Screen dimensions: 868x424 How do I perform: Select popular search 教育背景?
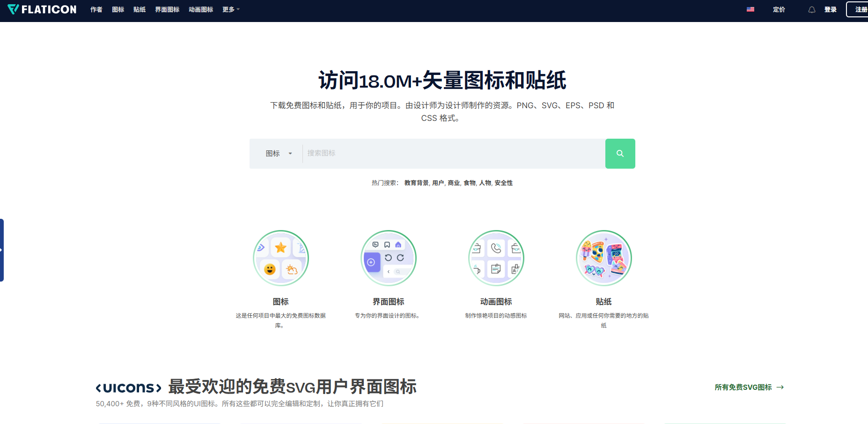pos(417,183)
